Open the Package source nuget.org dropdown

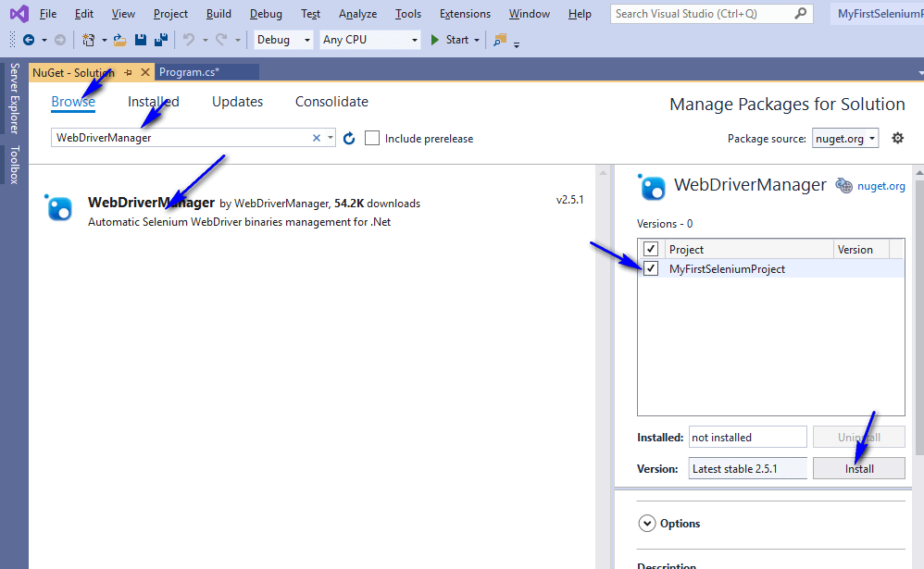845,139
